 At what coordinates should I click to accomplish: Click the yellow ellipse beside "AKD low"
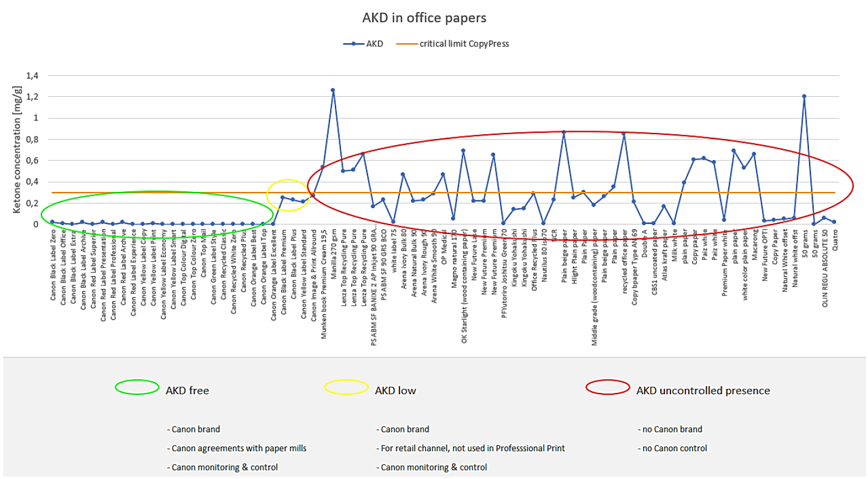pos(346,387)
